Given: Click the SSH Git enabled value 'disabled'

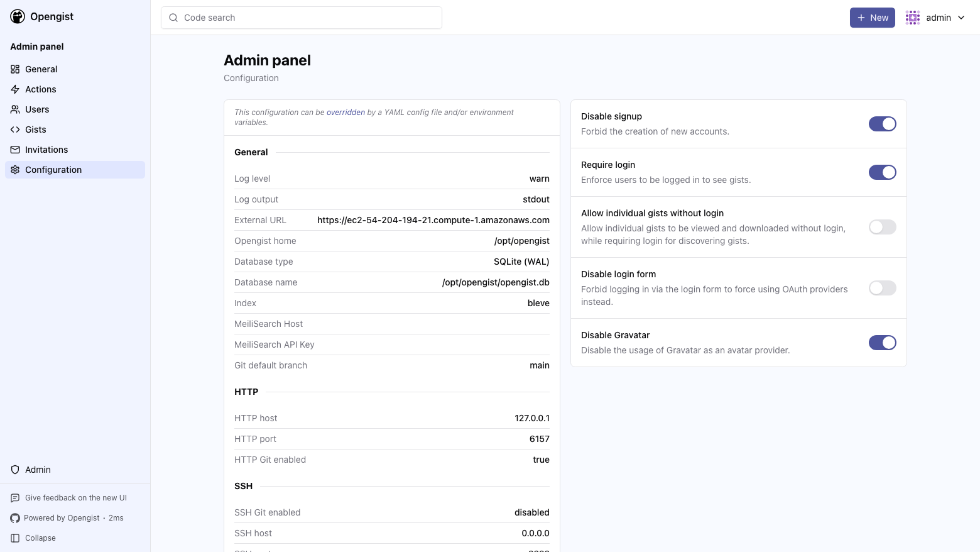Looking at the screenshot, I should tap(532, 512).
